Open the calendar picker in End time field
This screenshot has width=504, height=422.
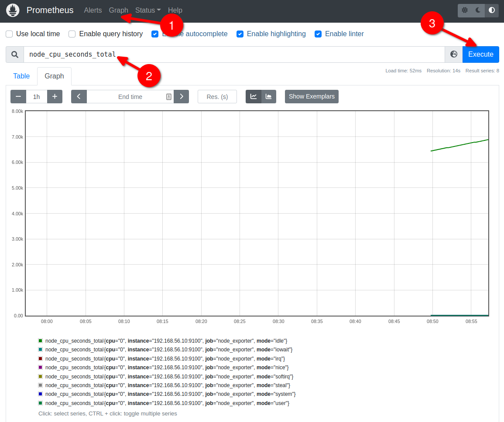click(168, 96)
